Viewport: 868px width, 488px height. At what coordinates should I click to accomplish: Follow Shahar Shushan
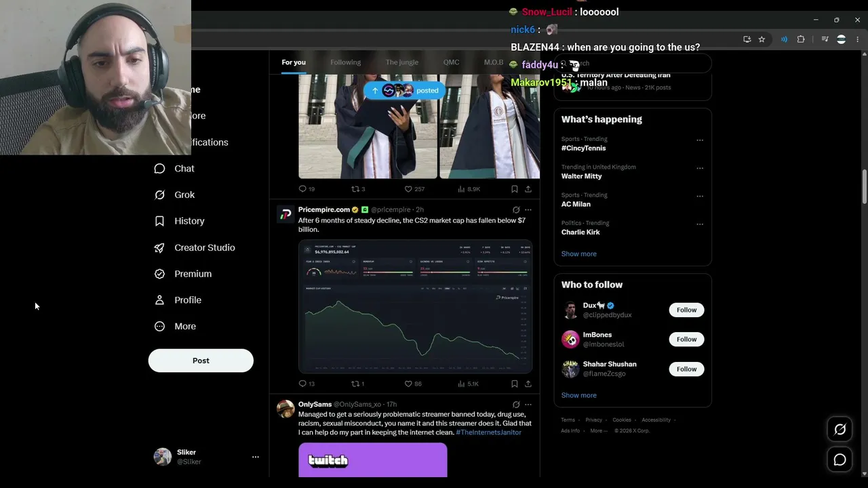tap(686, 369)
